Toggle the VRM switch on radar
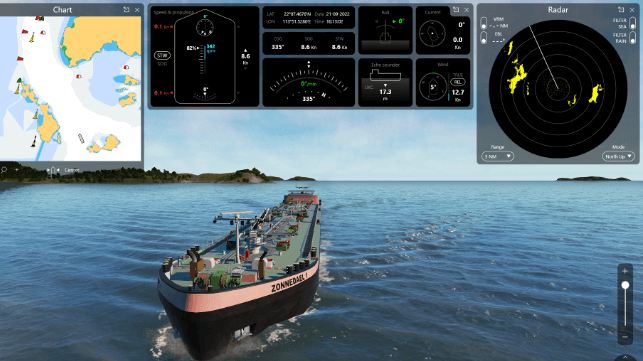643x361 pixels. [x=484, y=23]
